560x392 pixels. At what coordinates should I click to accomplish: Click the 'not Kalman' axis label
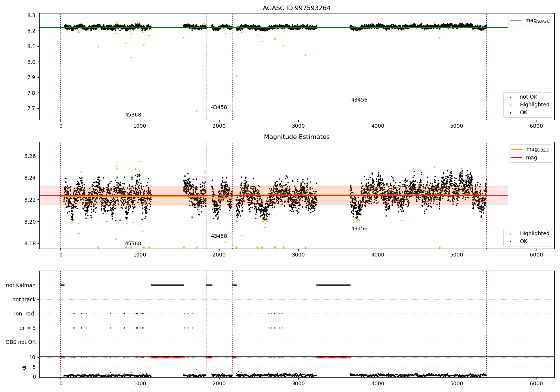21,285
